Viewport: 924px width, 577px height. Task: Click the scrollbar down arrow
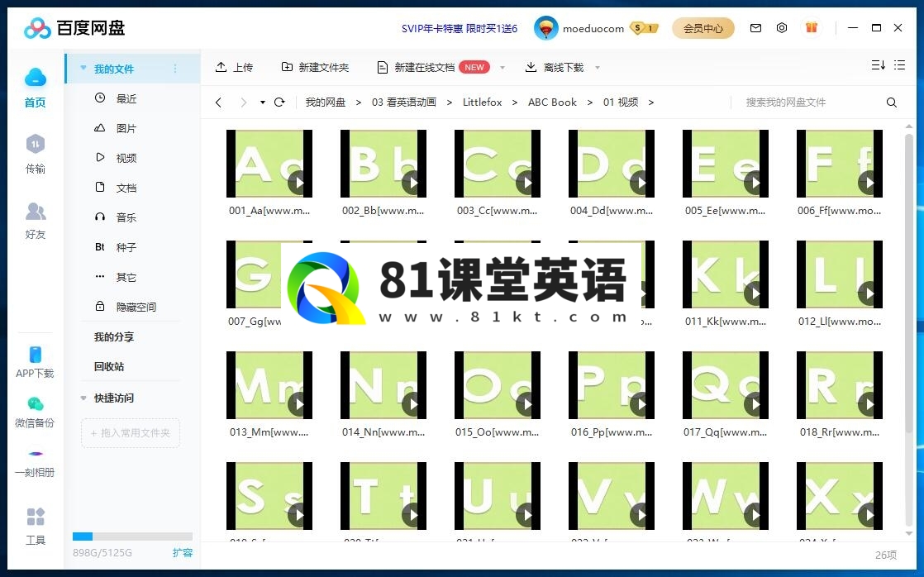(x=908, y=533)
